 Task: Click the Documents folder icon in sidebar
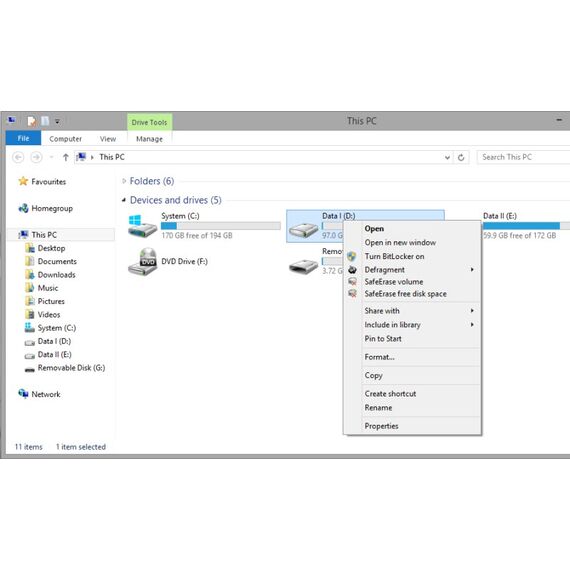point(30,261)
